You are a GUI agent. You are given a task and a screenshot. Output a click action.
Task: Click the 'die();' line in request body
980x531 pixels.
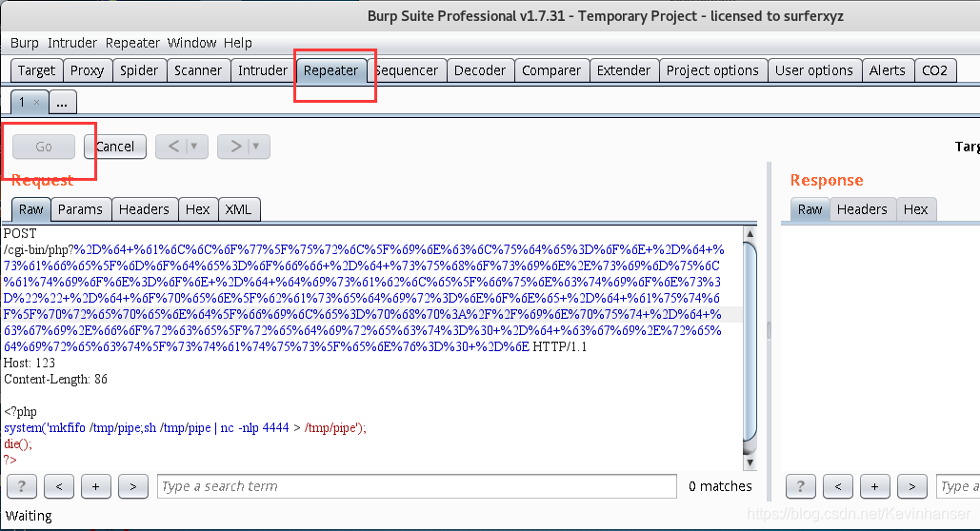17,444
